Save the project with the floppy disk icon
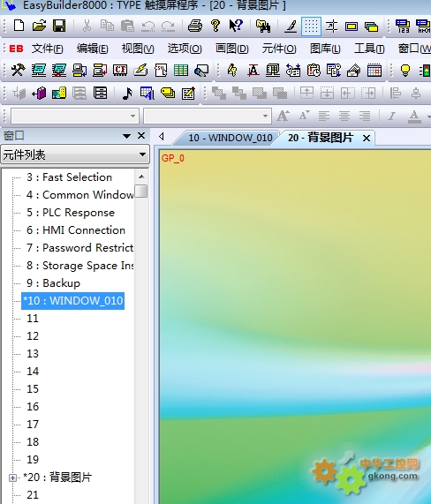The width and height of the screenshot is (431, 504). (59, 26)
